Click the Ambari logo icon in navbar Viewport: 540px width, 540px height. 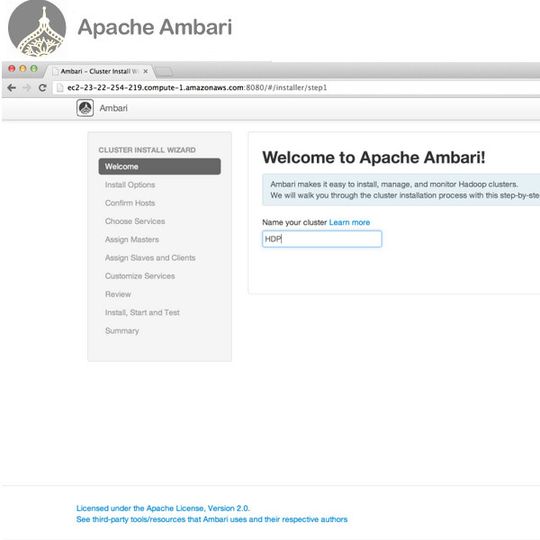[85, 108]
